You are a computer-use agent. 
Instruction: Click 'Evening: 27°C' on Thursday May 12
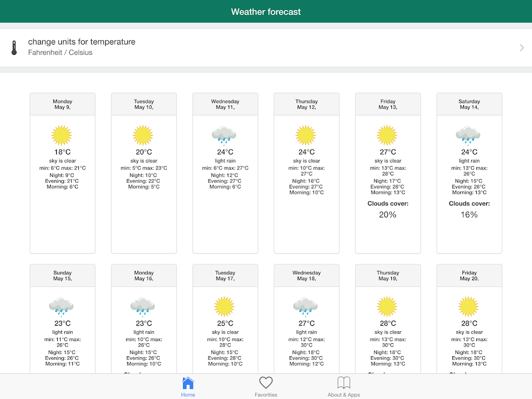coord(306,187)
